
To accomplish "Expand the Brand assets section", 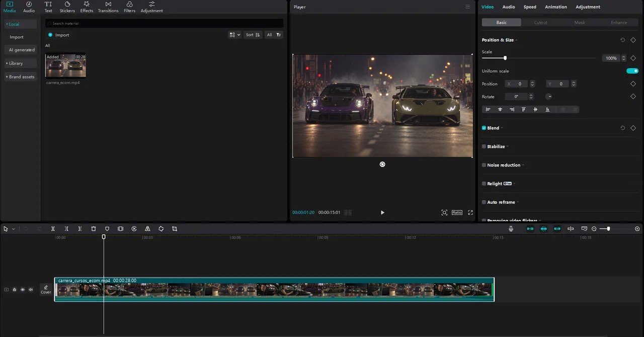I will pos(21,77).
